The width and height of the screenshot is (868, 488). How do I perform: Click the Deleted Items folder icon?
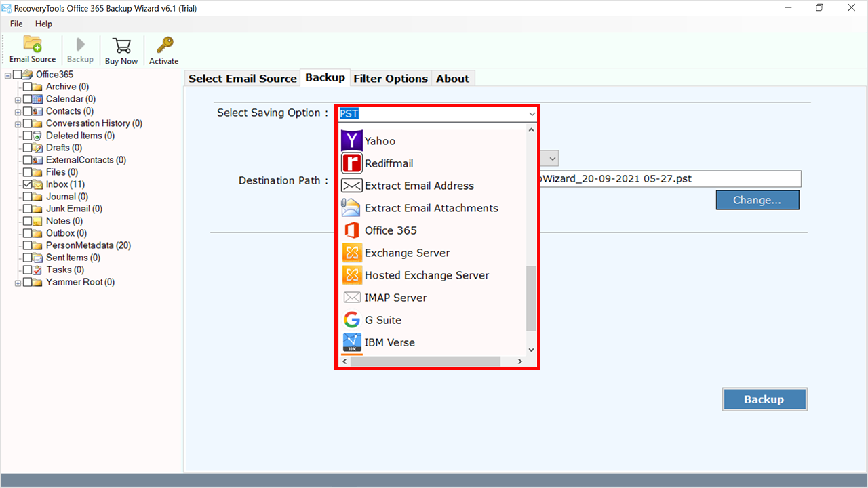pos(39,136)
